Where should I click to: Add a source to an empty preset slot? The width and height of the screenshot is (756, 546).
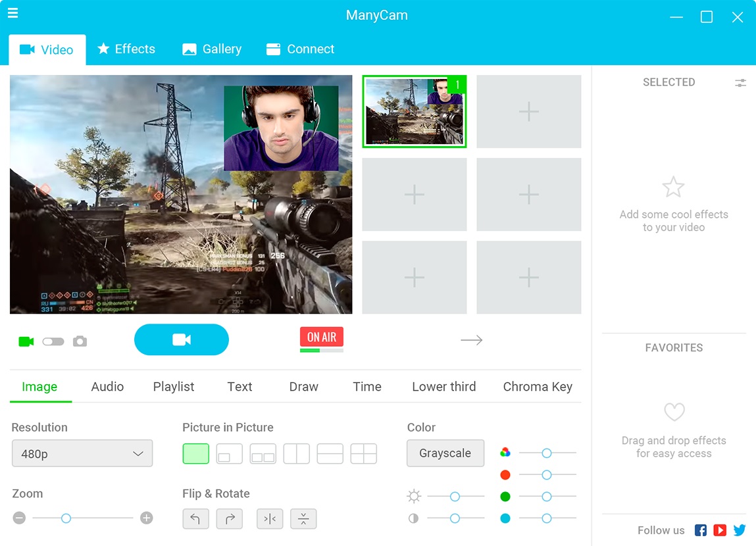point(528,112)
